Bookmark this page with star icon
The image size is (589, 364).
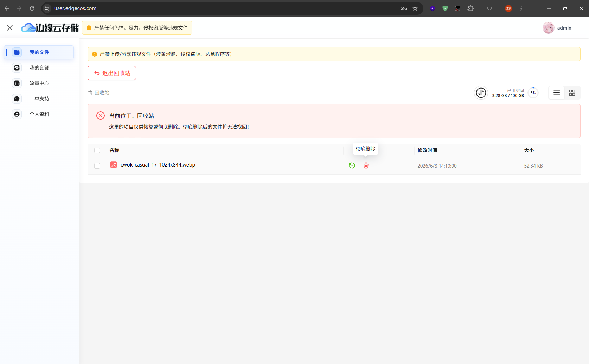pyautogui.click(x=415, y=8)
